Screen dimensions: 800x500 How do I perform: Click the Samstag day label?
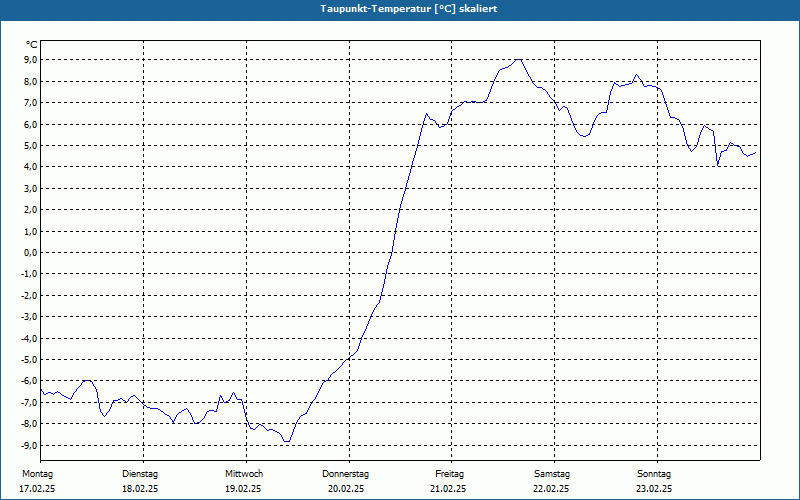552,474
